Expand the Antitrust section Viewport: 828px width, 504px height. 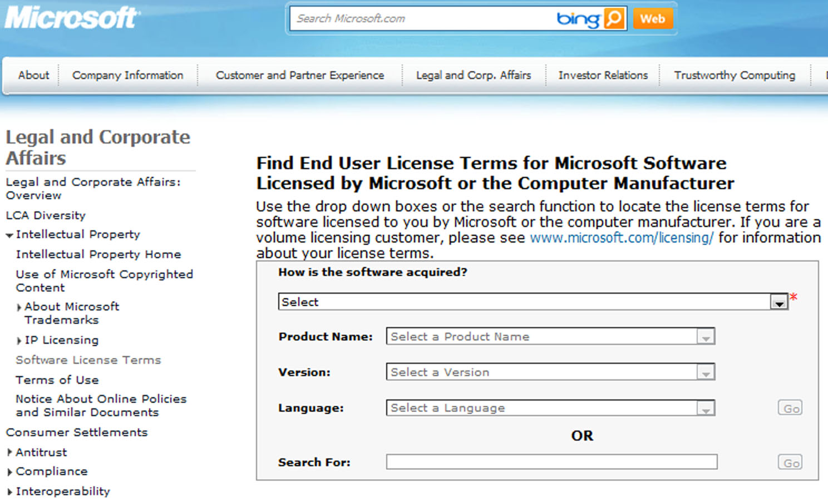pyautogui.click(x=9, y=452)
